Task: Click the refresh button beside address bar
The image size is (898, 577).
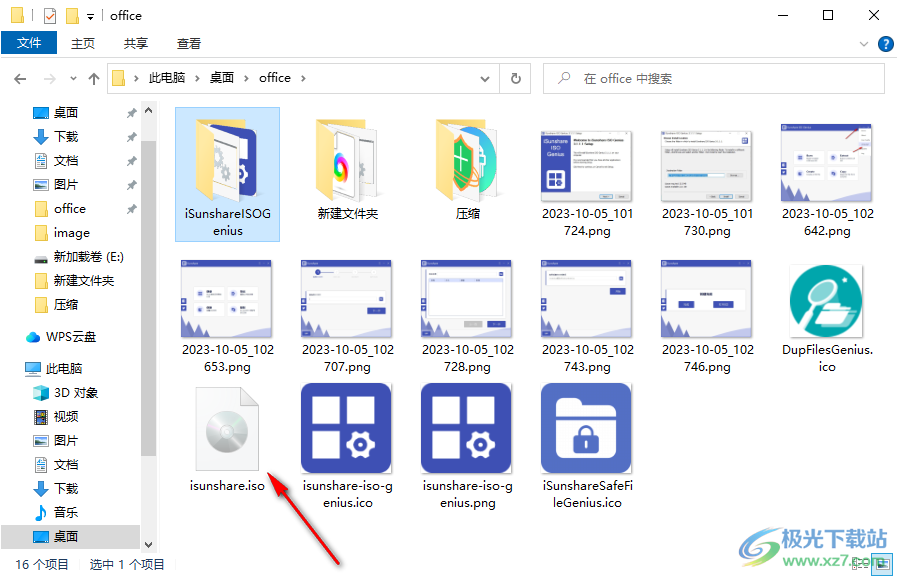Action: coord(515,78)
